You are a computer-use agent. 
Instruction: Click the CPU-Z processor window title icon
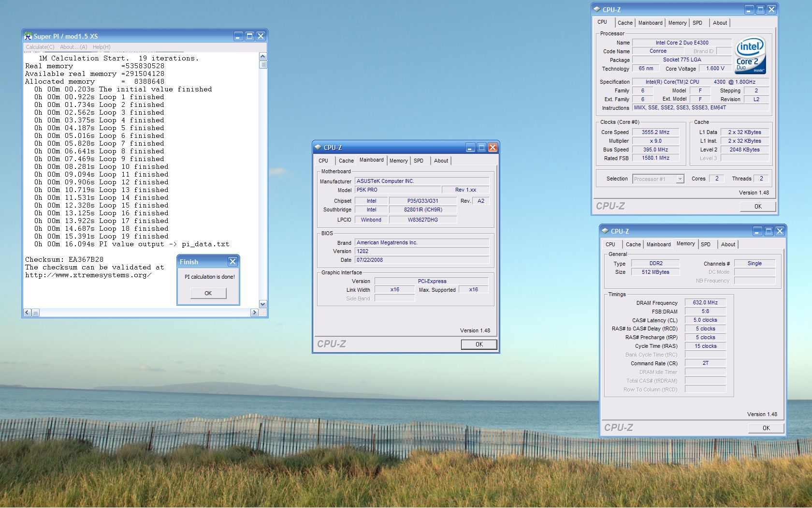pos(597,9)
